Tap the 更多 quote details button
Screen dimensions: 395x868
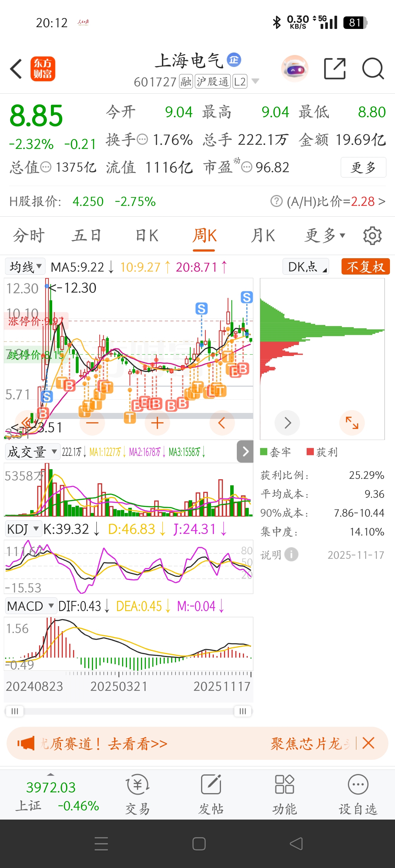click(x=363, y=167)
